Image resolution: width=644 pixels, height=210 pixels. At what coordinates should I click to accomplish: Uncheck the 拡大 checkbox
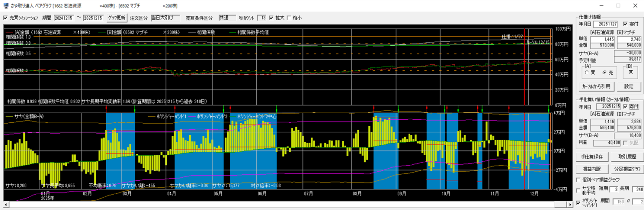[271, 18]
